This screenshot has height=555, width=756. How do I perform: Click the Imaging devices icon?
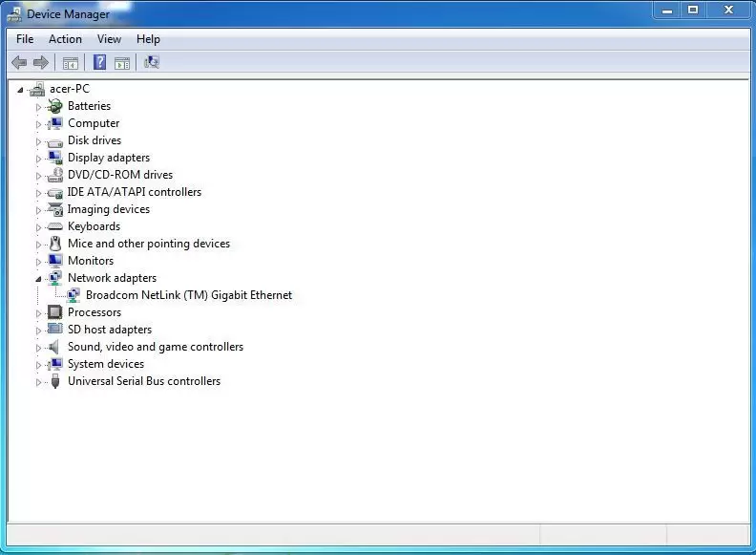[x=55, y=209]
